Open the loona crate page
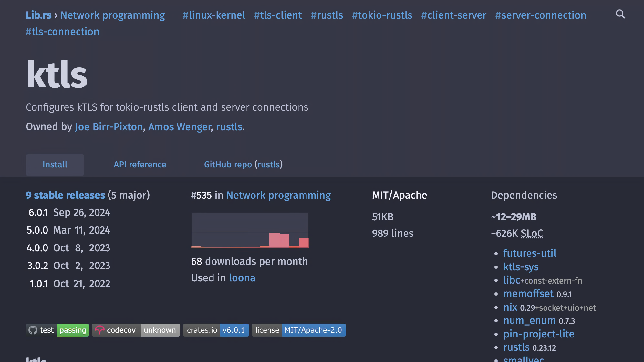The width and height of the screenshot is (644, 362). (x=242, y=277)
